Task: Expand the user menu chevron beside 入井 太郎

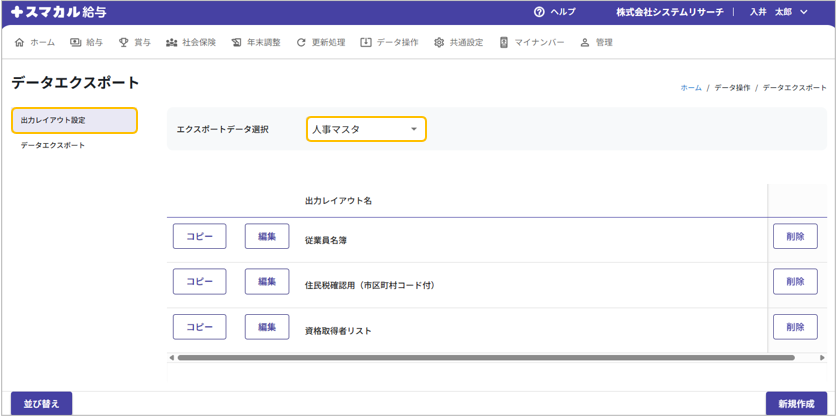Action: [804, 12]
